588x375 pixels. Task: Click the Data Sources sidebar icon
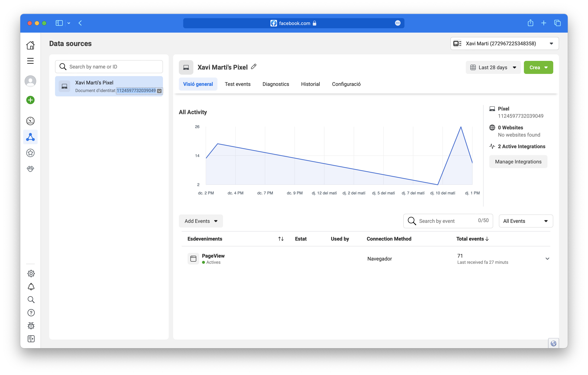pos(30,137)
